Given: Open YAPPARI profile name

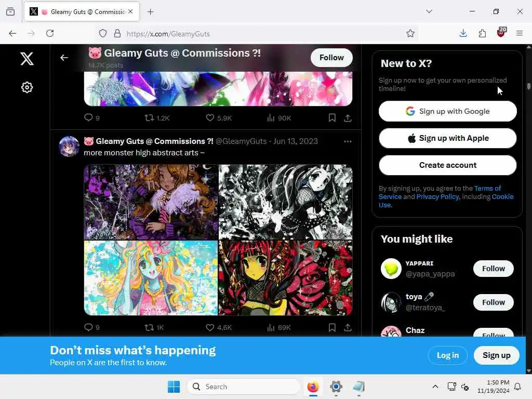Looking at the screenshot, I should point(419,263).
